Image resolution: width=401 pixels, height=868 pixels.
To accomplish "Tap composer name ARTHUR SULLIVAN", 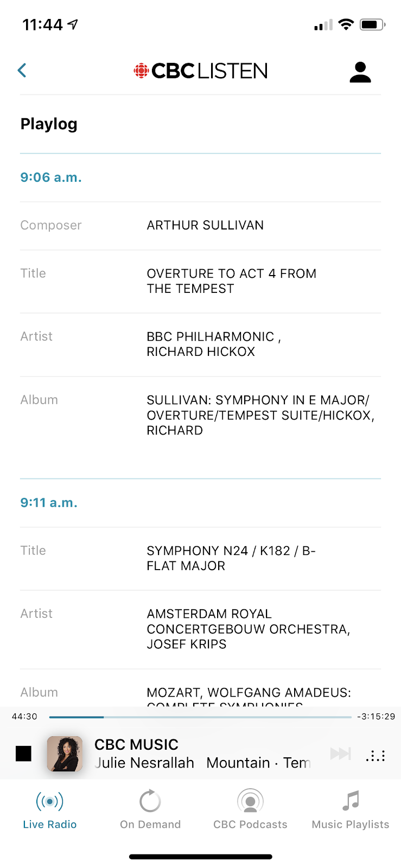I will [x=205, y=225].
